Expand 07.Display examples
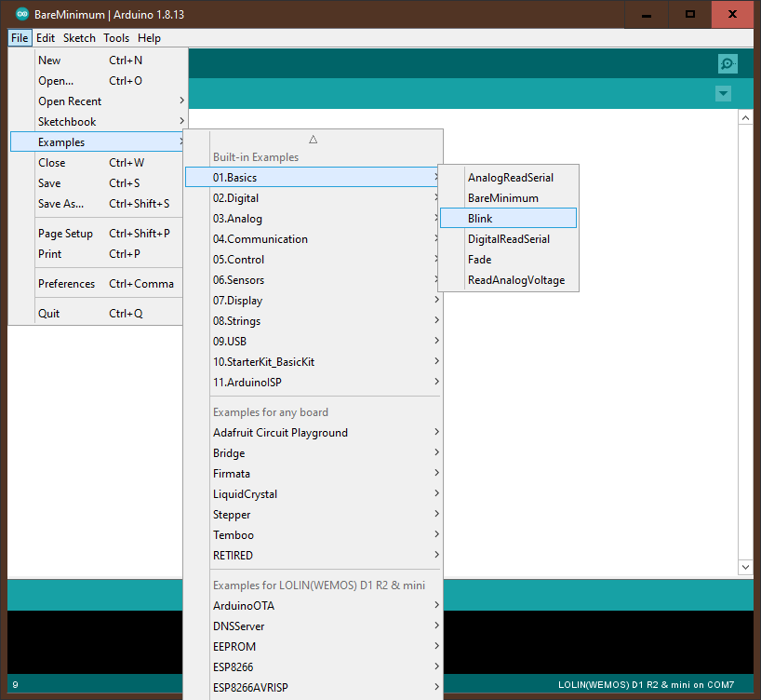Screen dimensions: 761x700 click(x=313, y=301)
